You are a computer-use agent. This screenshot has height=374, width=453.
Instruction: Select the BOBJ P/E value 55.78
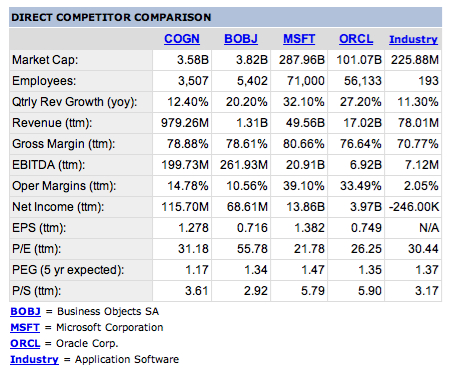[252, 249]
